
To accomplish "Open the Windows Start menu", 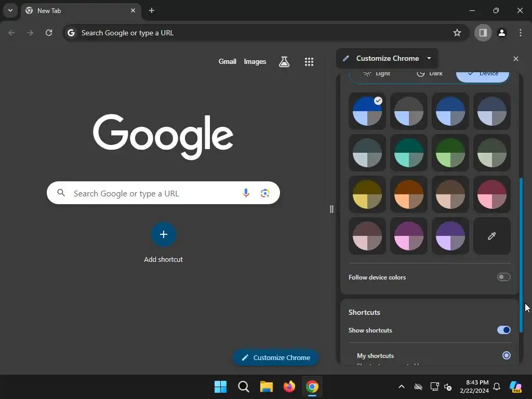I will coord(220,387).
